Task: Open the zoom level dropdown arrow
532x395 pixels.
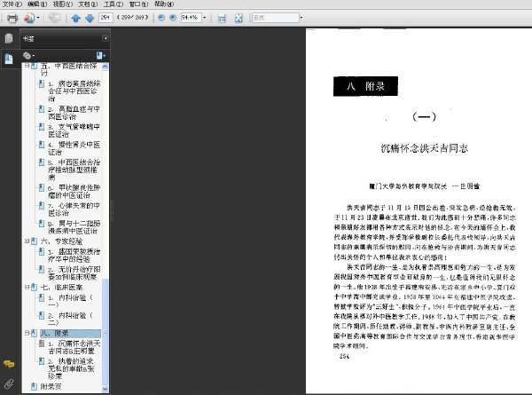Action: tap(205, 18)
